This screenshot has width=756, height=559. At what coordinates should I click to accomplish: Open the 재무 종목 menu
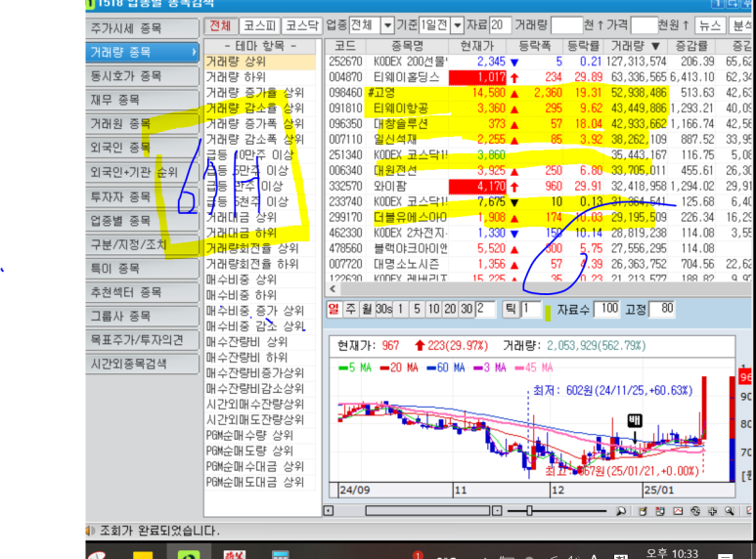(x=142, y=100)
